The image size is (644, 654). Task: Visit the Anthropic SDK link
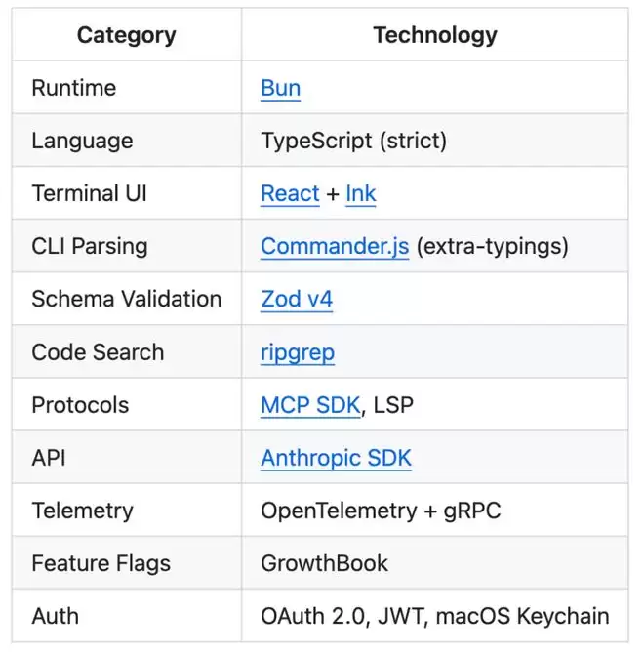pos(336,458)
